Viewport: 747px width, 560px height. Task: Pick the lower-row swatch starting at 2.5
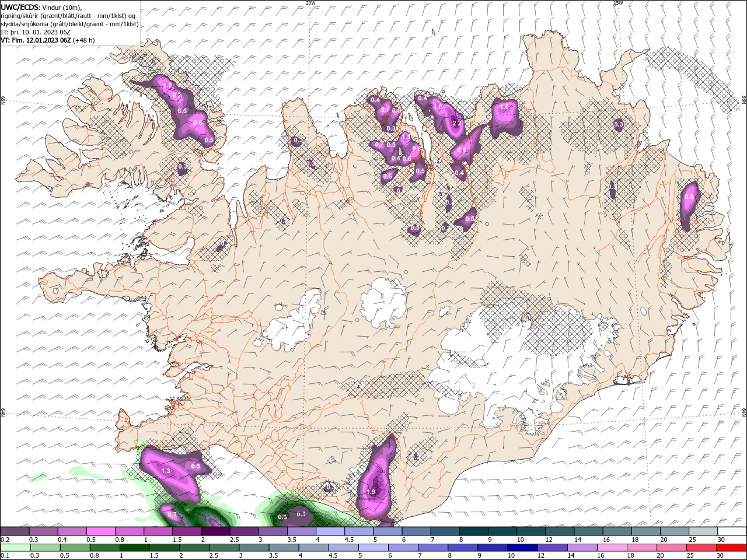point(224,548)
